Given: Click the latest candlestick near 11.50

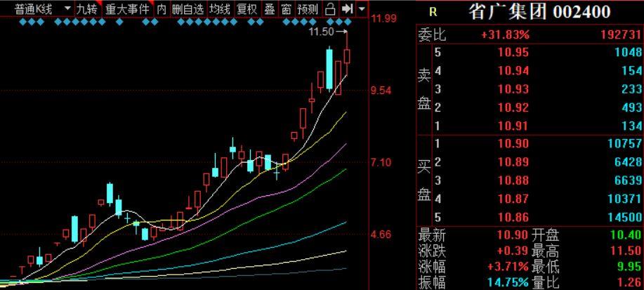Looking at the screenshot, I should click(347, 56).
